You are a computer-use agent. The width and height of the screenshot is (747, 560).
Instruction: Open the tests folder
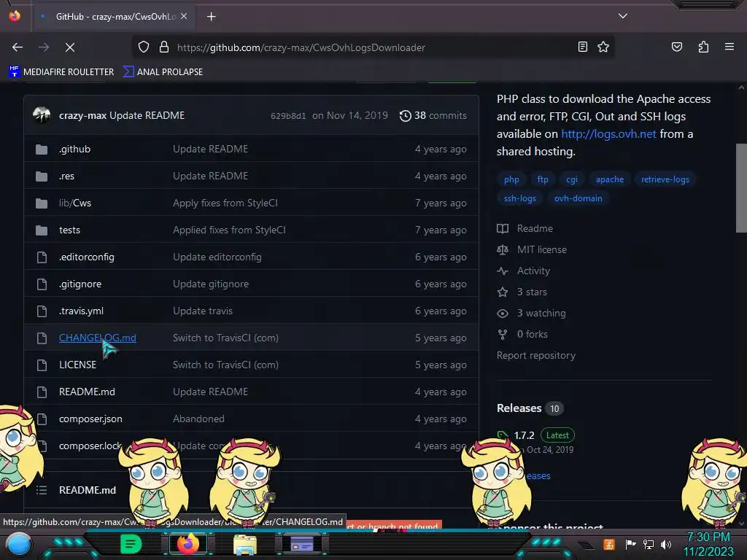(x=69, y=230)
